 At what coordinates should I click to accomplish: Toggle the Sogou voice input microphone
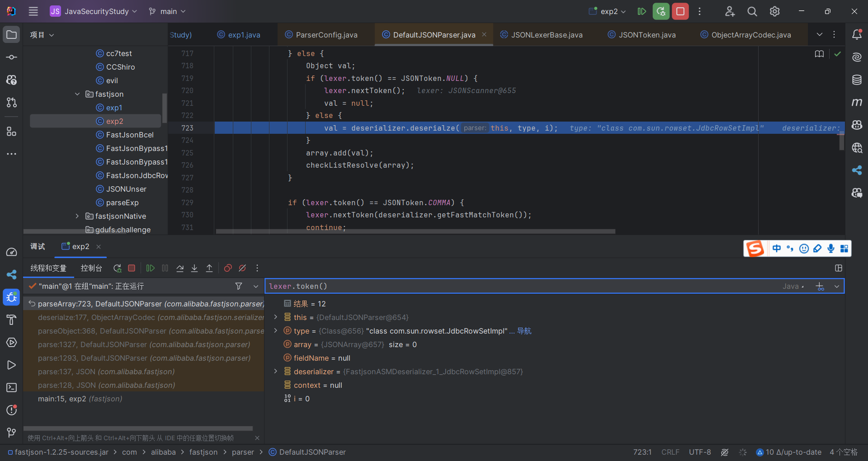[831, 248]
